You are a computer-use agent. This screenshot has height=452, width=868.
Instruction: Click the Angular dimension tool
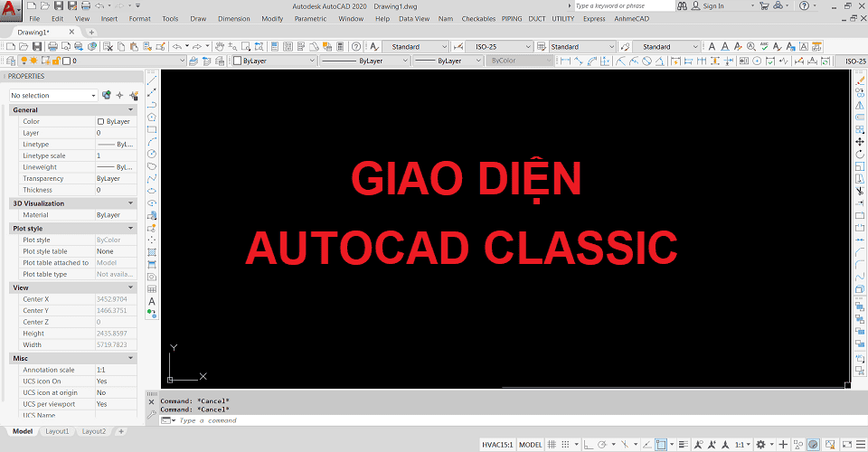coord(660,61)
